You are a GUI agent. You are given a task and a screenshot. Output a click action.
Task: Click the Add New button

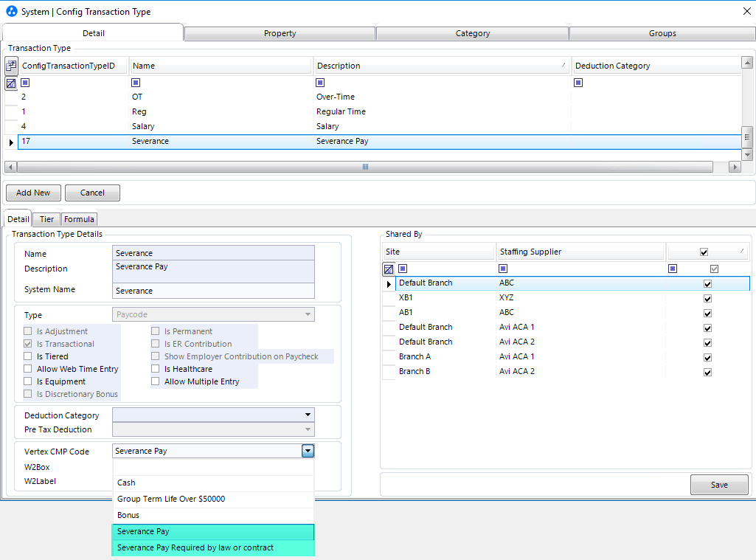pos(33,193)
